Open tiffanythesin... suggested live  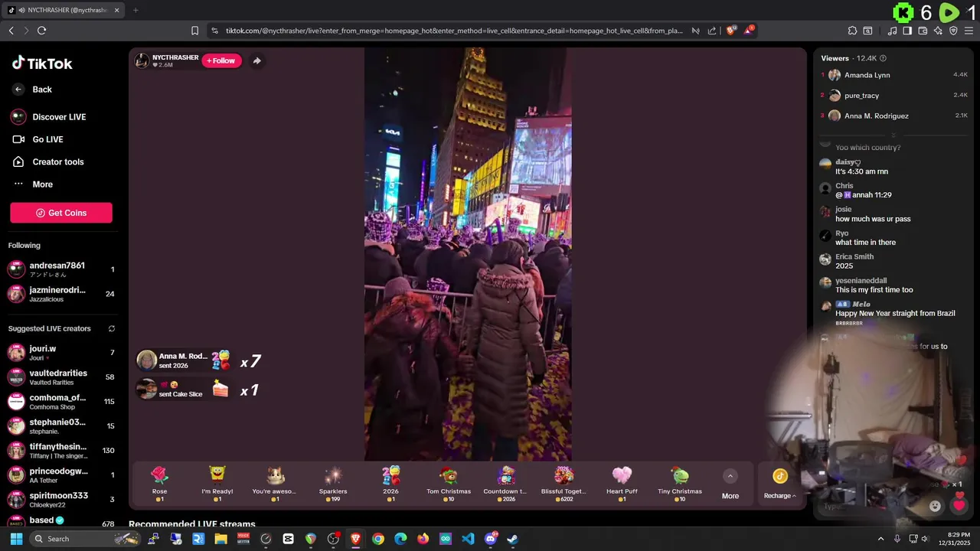61,450
